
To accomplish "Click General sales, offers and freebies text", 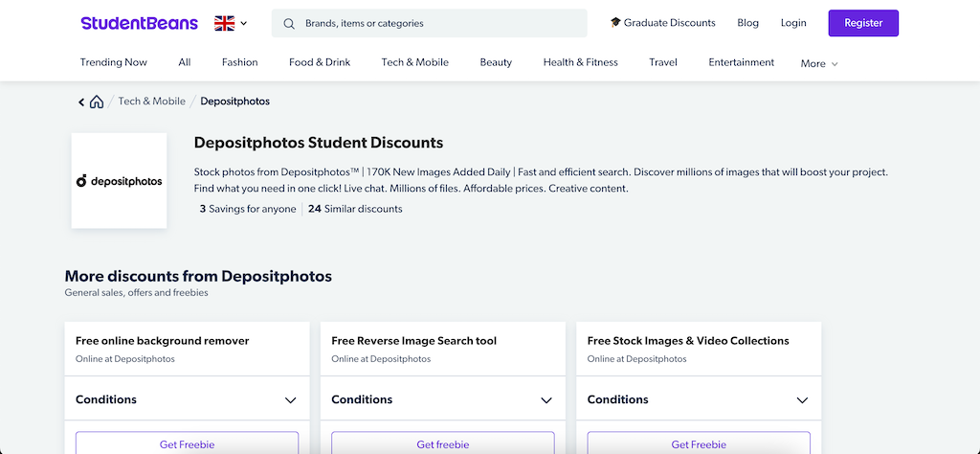I will (136, 293).
